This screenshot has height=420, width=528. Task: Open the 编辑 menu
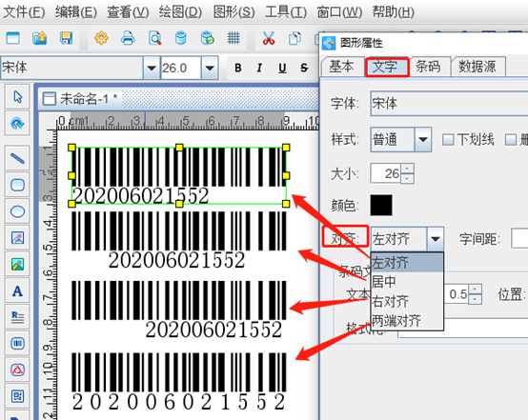point(76,12)
